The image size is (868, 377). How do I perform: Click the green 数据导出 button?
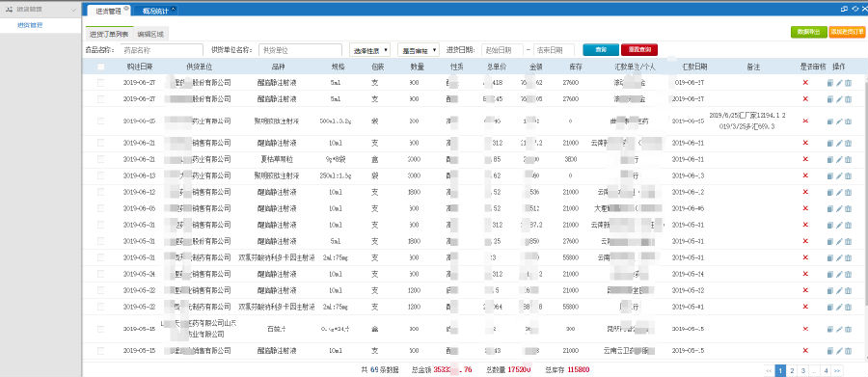(x=809, y=32)
